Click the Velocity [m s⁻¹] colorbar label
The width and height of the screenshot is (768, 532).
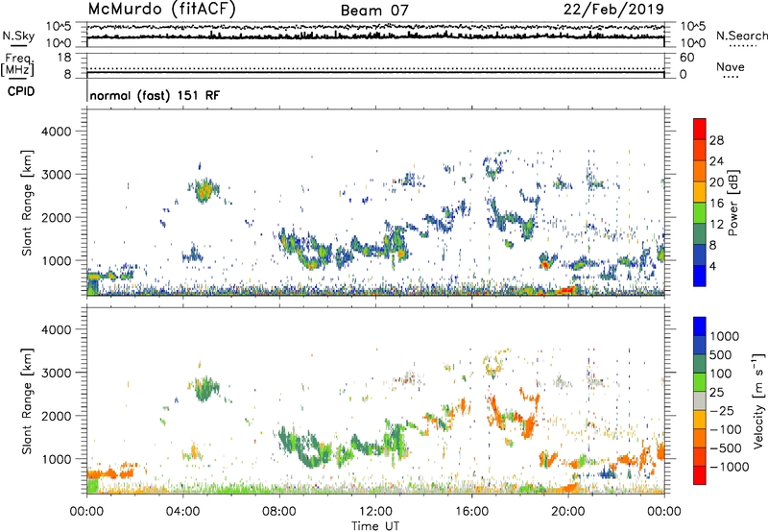click(x=758, y=400)
